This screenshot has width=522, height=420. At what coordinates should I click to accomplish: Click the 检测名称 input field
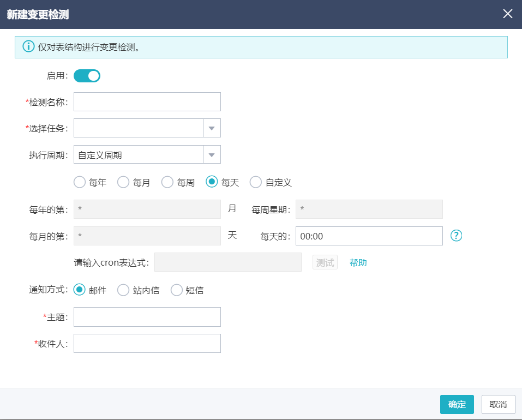pyautogui.click(x=147, y=102)
